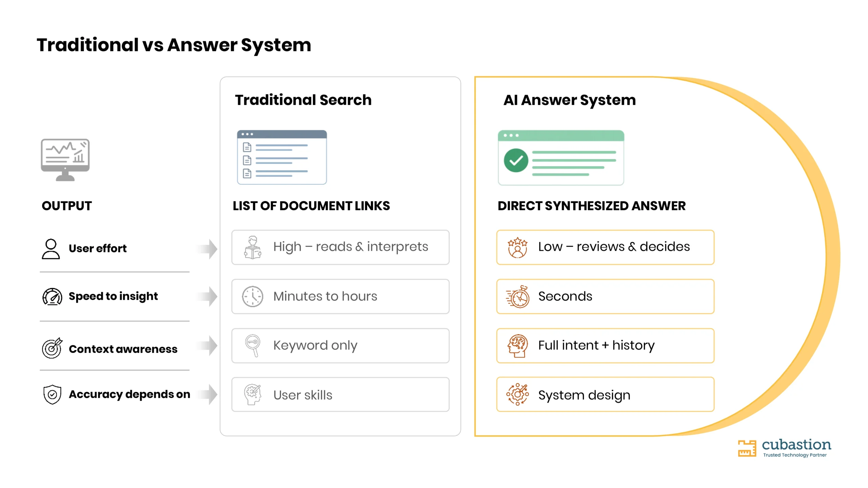Click the clock icon beside Minutes to hours
The width and height of the screenshot is (868, 488).
[253, 297]
